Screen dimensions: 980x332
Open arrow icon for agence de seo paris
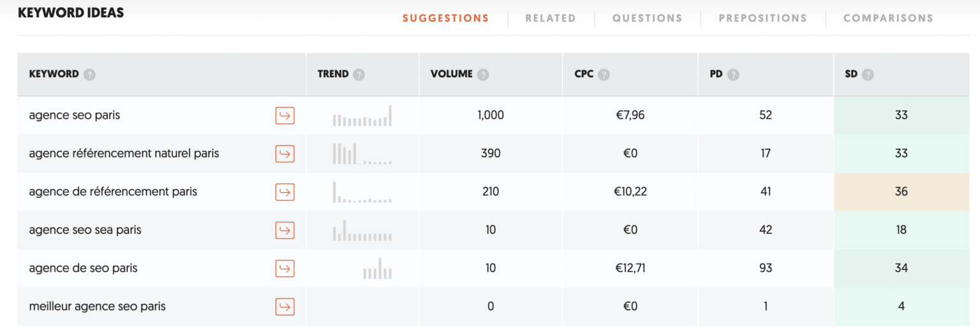pos(285,268)
